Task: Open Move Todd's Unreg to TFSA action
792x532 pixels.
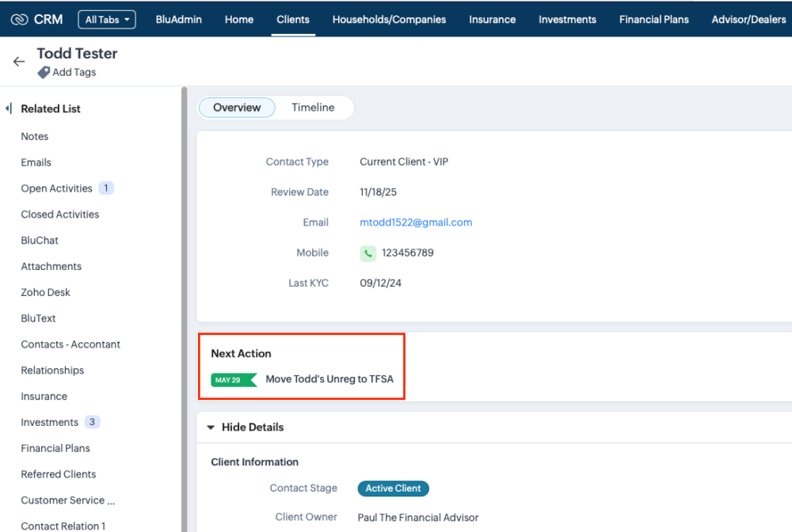Action: pos(329,379)
